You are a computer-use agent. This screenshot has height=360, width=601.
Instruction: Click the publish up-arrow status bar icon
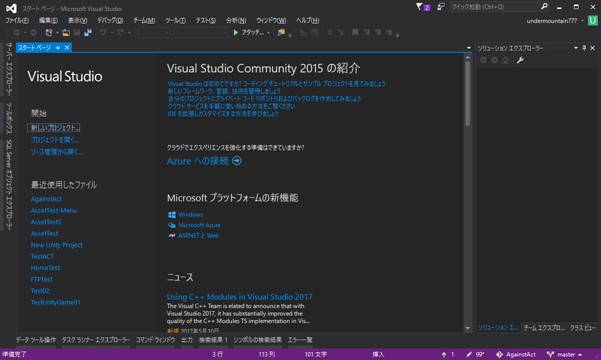coord(444,355)
